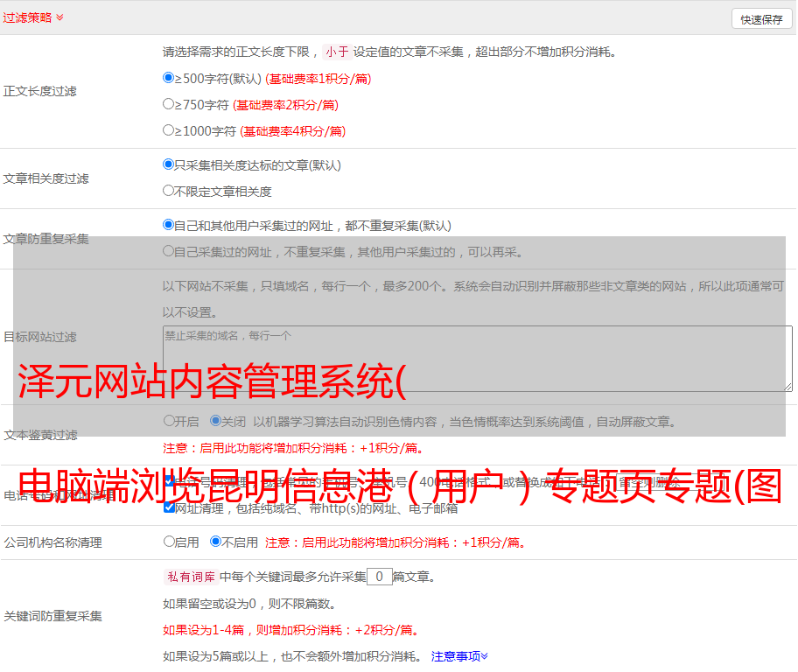
Task: Click the 私有词库 tag
Action: tap(192, 577)
